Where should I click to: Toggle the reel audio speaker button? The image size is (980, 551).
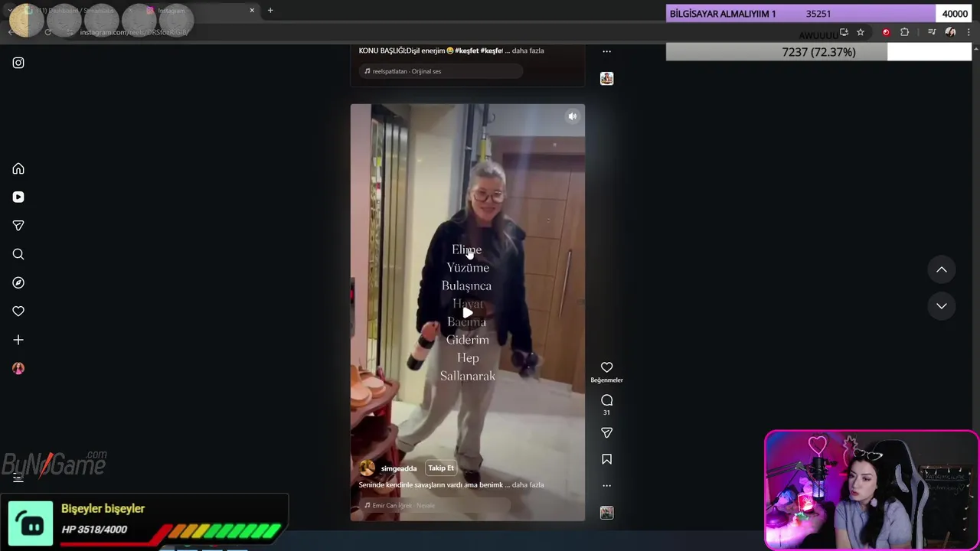point(572,116)
